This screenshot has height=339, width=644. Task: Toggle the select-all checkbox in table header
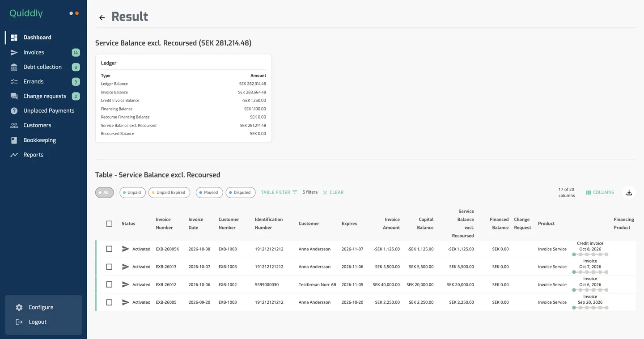(109, 224)
